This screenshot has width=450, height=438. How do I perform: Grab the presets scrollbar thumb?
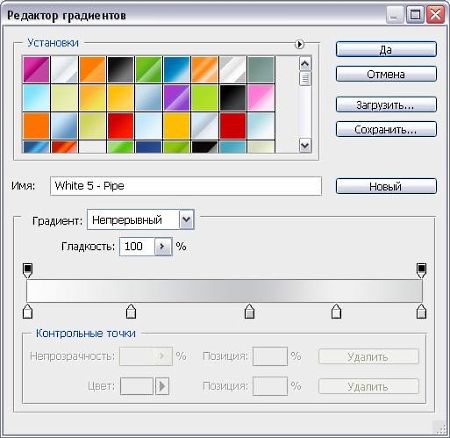click(x=305, y=79)
